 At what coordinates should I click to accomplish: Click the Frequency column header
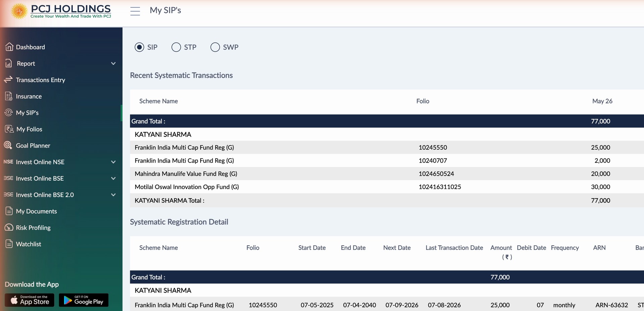tap(565, 248)
